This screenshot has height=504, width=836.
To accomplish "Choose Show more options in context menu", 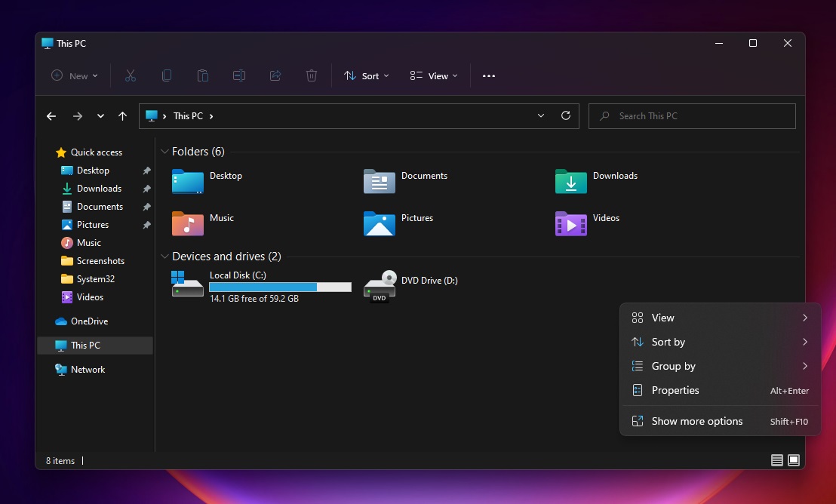I will (721, 421).
